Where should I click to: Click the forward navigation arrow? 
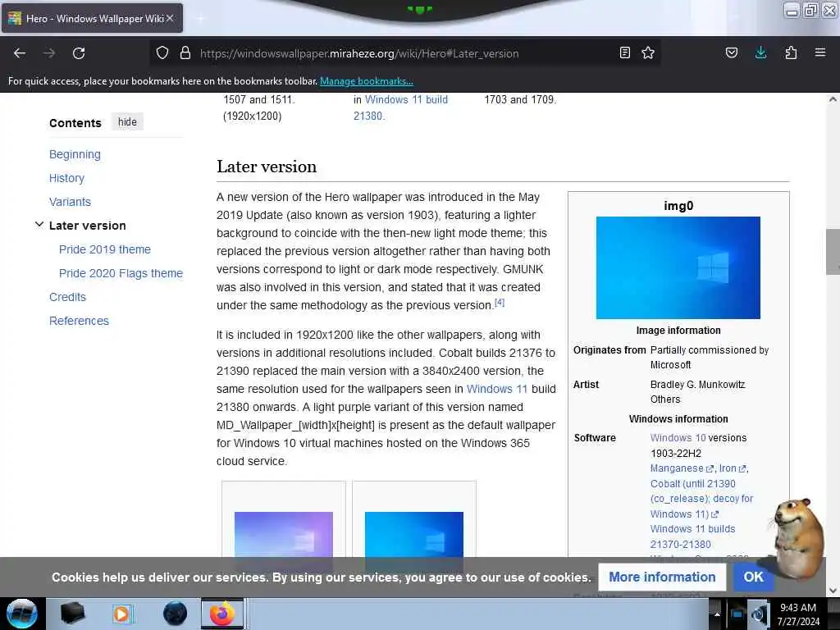click(49, 53)
